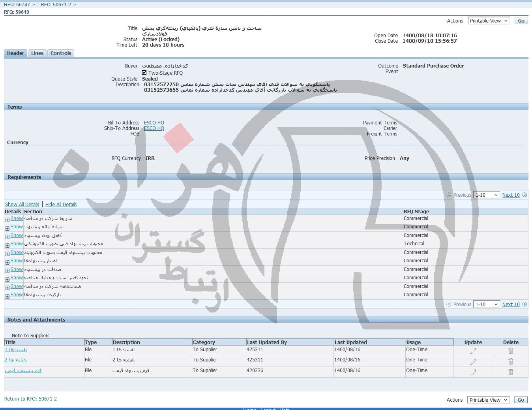
Task: Click the lower Next 10 link
Action: [511, 304]
